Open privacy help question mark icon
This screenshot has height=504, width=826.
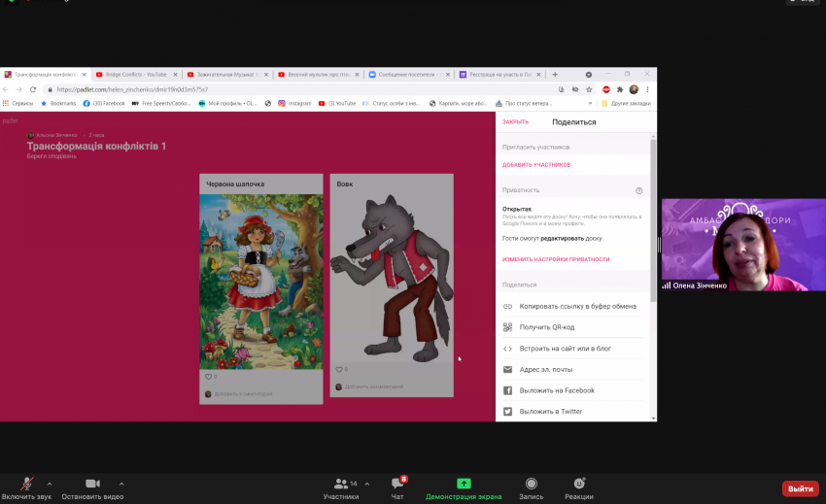(639, 190)
